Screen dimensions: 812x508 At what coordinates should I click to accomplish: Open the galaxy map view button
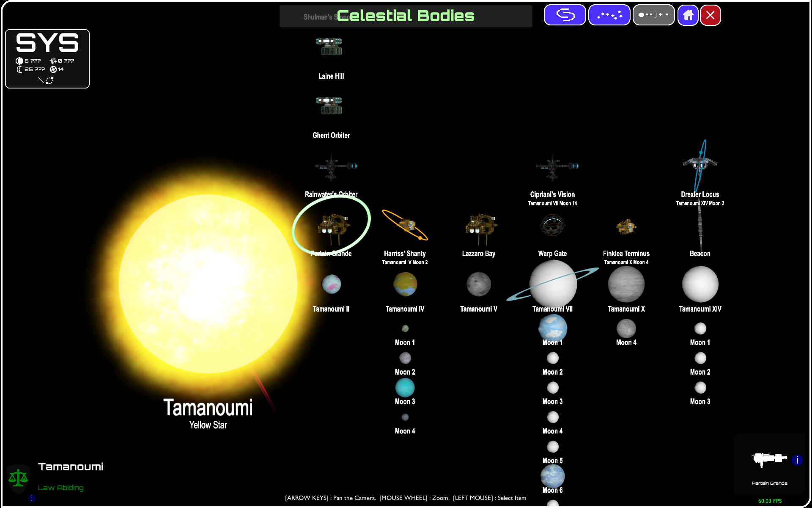pyautogui.click(x=565, y=15)
